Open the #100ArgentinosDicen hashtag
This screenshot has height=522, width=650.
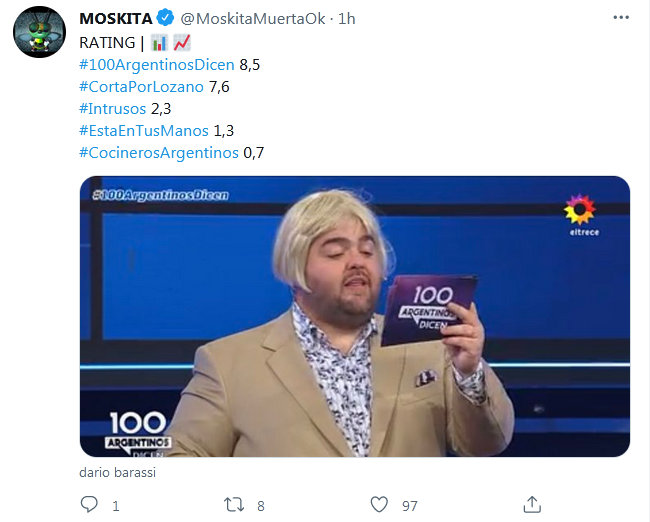157,65
